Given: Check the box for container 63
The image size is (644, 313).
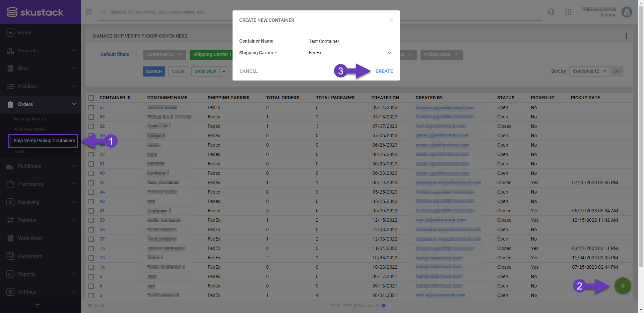Looking at the screenshot, I should [91, 117].
